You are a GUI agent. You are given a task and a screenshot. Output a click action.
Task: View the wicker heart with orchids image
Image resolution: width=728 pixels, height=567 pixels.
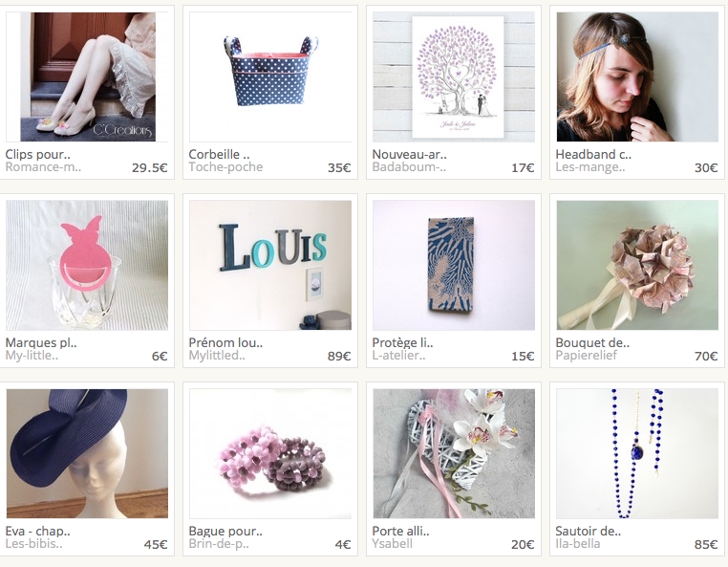(x=454, y=453)
